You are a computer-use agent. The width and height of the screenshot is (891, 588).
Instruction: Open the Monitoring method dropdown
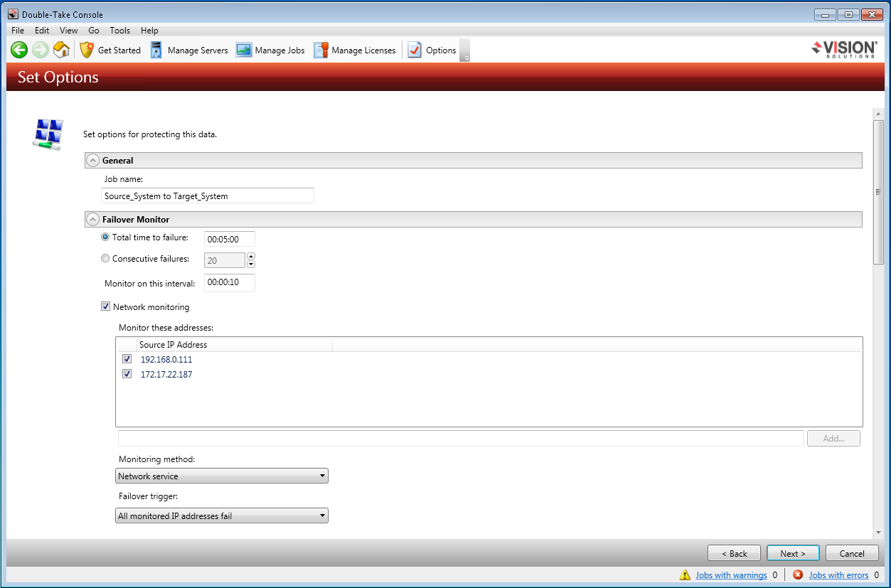(x=221, y=476)
